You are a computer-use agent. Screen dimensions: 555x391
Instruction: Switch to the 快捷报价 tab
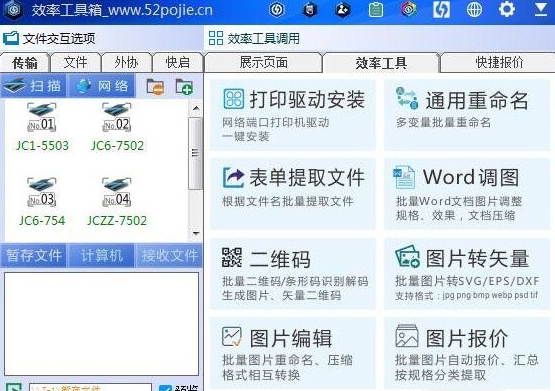498,63
